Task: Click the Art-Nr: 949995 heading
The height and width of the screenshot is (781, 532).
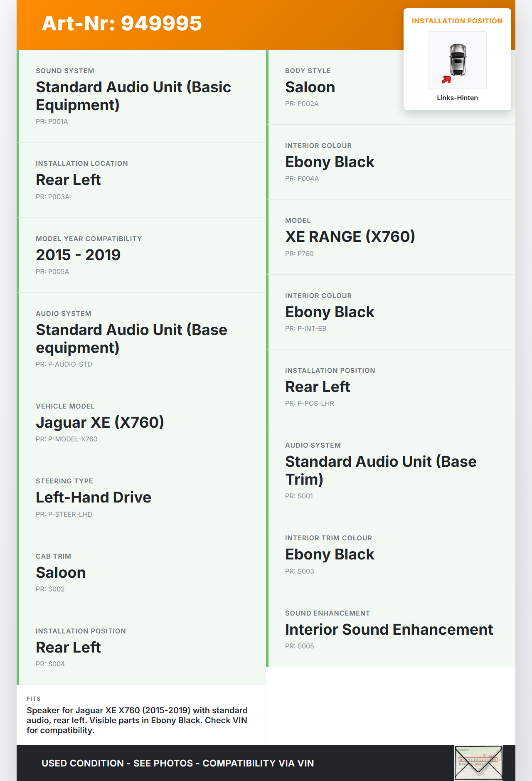Action: tap(122, 23)
